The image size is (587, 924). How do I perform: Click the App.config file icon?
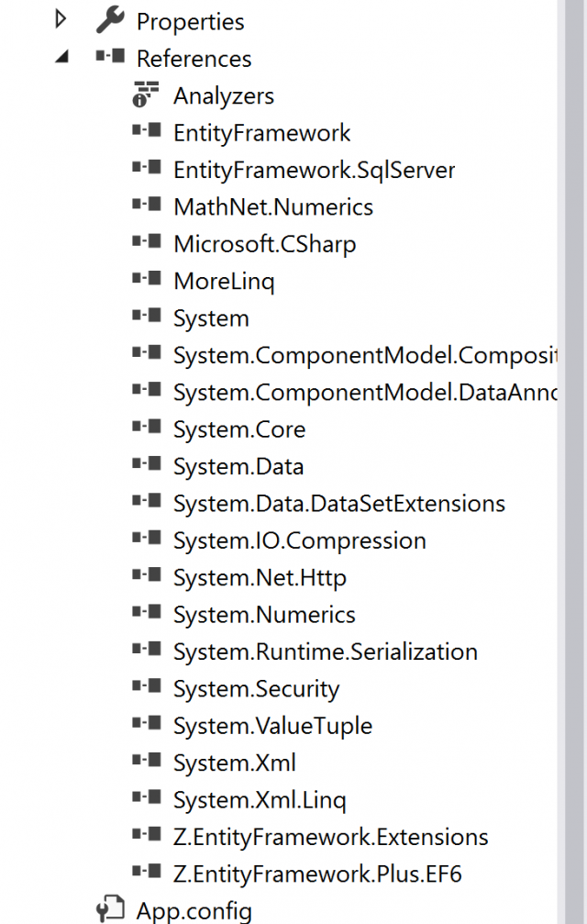(110, 910)
